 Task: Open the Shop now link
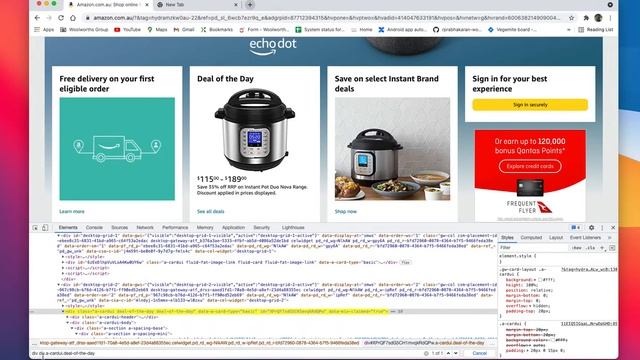pyautogui.click(x=346, y=211)
